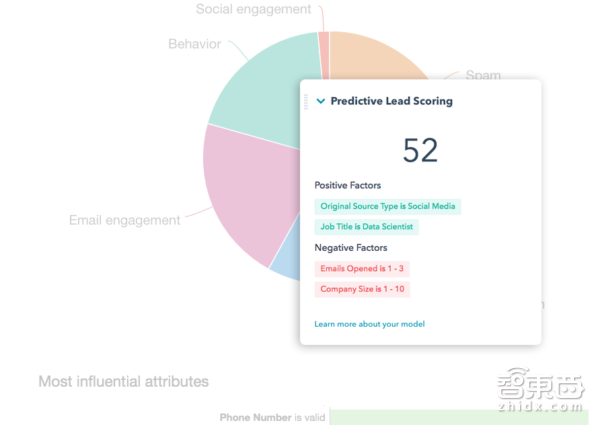Collapse the Predictive Lead Scoring chevron
This screenshot has height=425, width=600.
[320, 101]
